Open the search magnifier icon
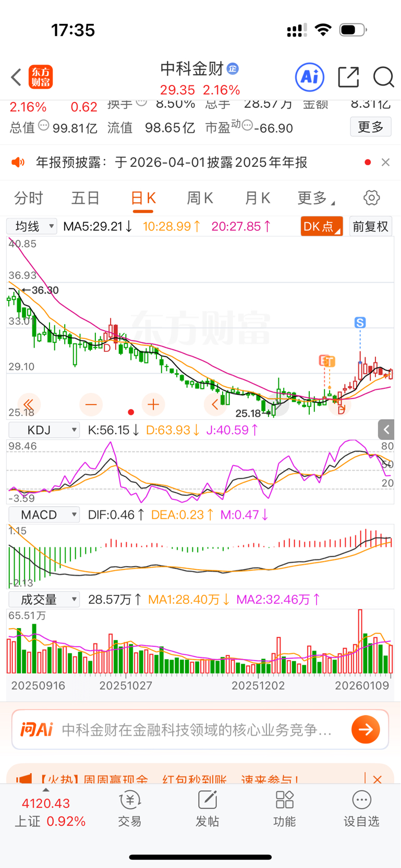Viewport: 401px width, 868px height. click(383, 77)
